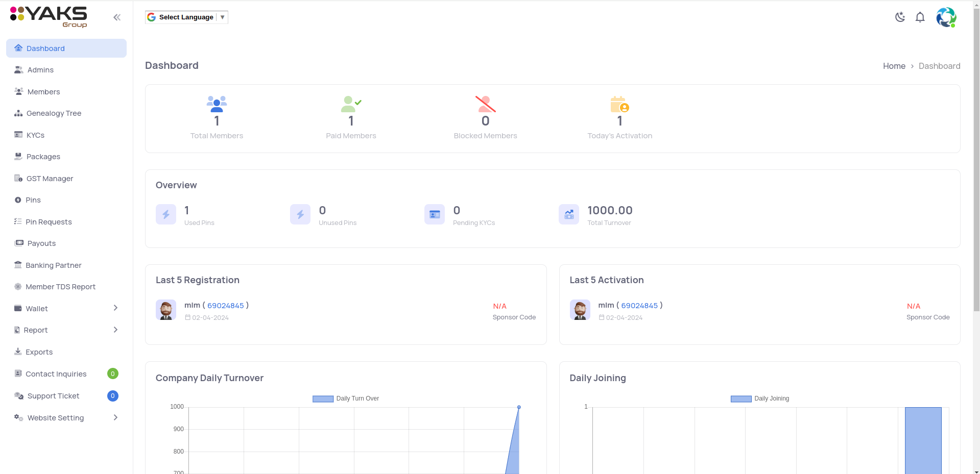This screenshot has width=980, height=474.
Task: Click the Used Pins bolt icon
Action: [x=166, y=214]
